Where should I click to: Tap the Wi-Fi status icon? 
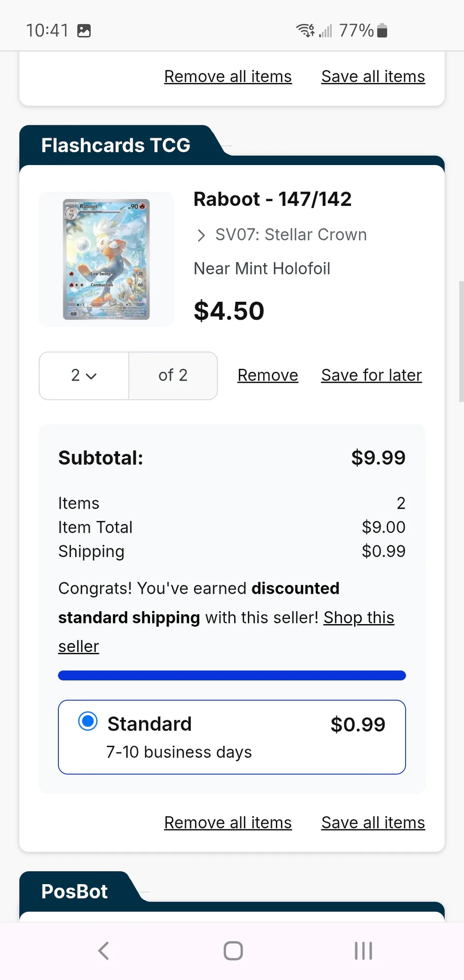click(305, 30)
